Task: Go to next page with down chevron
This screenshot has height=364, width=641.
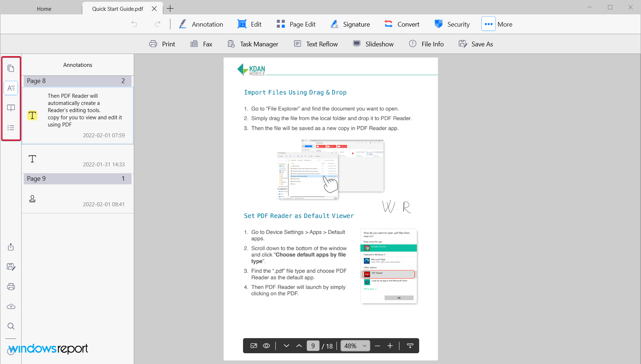Action: 287,346
